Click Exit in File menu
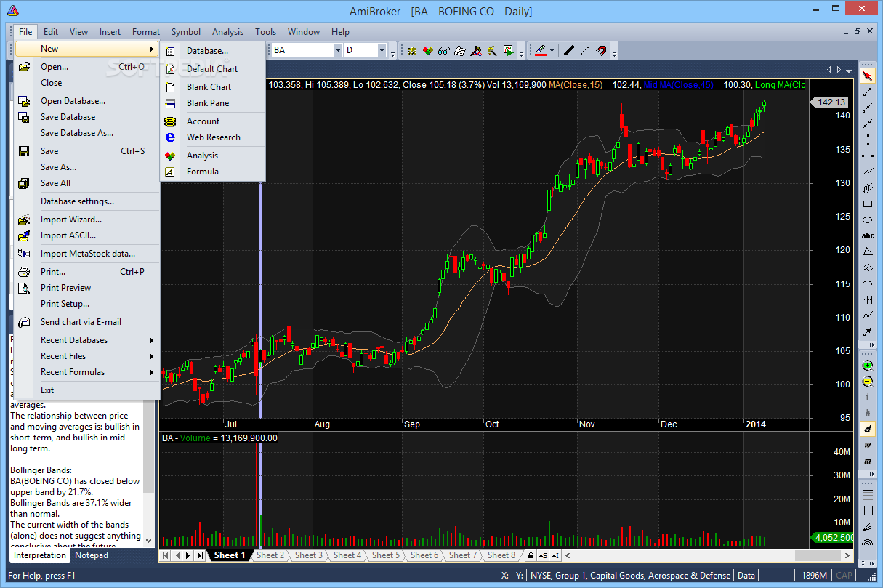Screen dimensions: 883x588 (87, 390)
